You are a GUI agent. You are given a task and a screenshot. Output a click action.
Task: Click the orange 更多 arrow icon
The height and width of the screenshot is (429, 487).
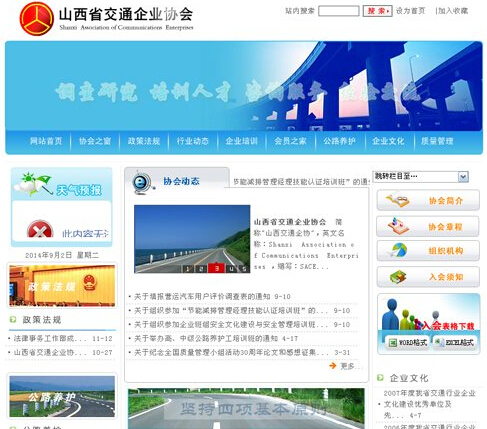point(332,366)
